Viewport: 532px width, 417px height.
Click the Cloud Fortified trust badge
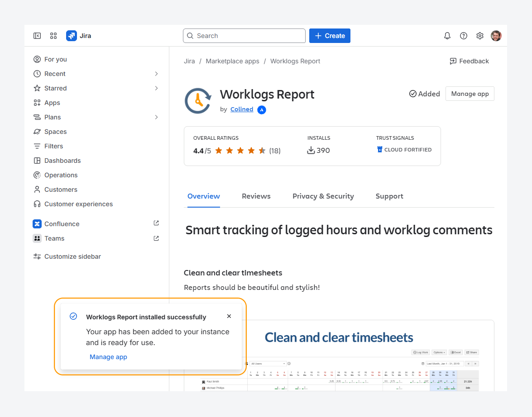tap(404, 150)
